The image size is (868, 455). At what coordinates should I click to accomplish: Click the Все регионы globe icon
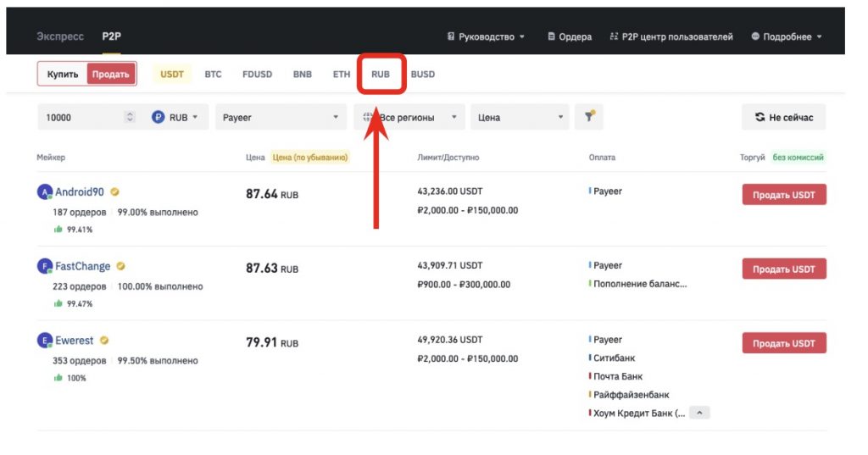click(x=368, y=117)
